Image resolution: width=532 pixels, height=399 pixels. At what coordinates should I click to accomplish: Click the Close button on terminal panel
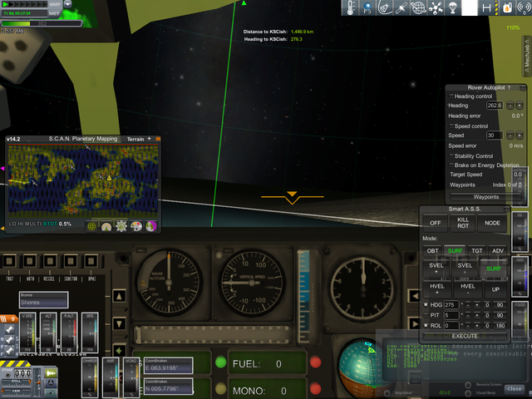[514, 389]
